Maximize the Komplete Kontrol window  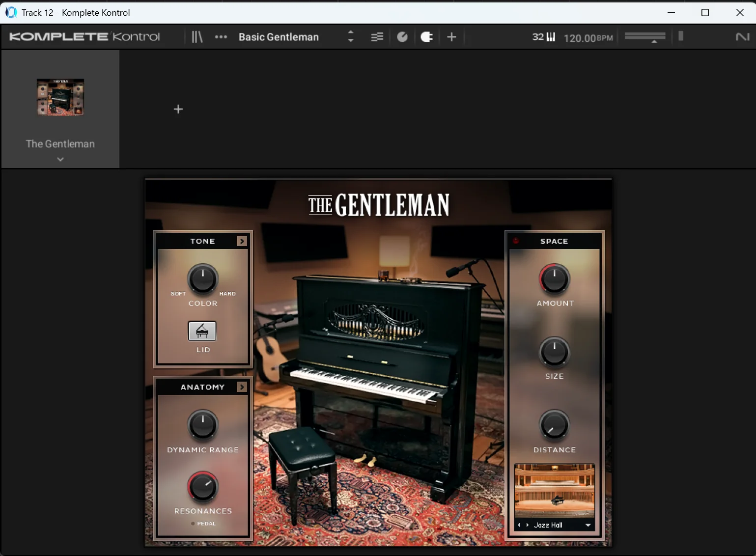tap(705, 12)
